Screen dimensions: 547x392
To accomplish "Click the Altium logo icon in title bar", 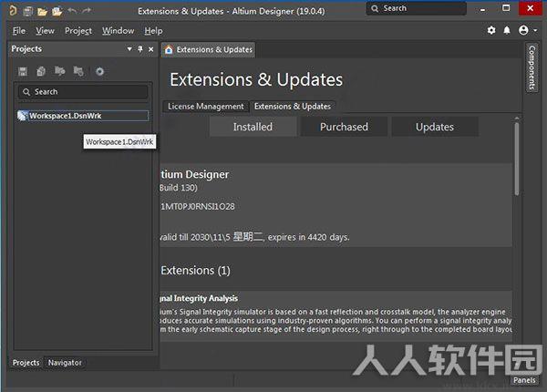I will click(13, 11).
